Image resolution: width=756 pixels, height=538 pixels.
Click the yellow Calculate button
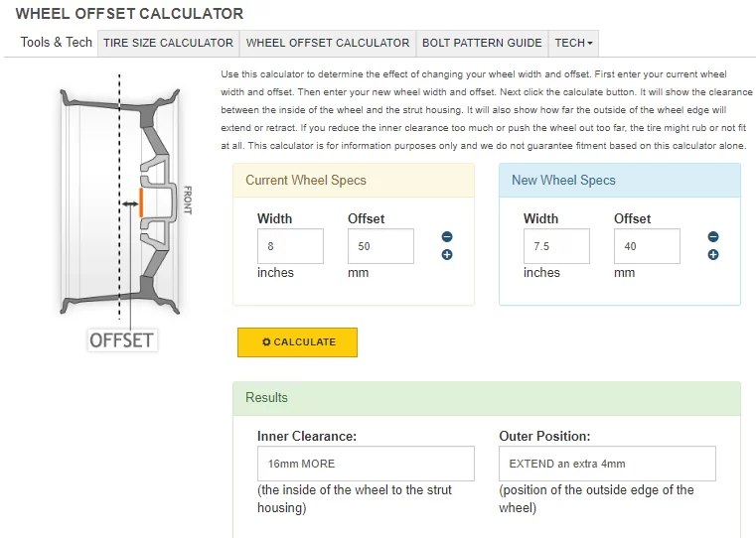click(297, 342)
